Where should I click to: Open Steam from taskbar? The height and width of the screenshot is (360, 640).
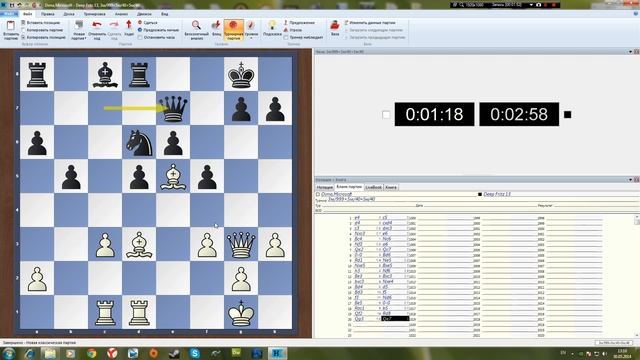[x=174, y=353]
